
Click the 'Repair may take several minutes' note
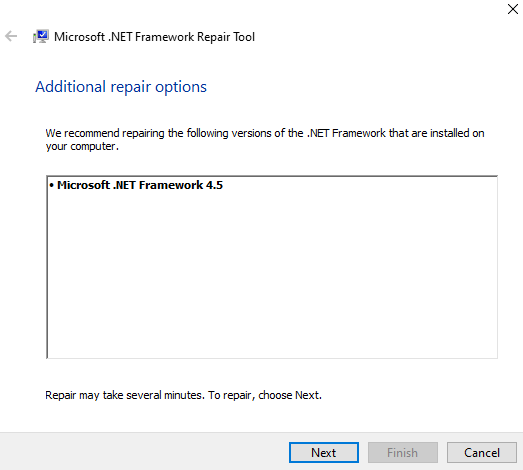[x=183, y=395]
